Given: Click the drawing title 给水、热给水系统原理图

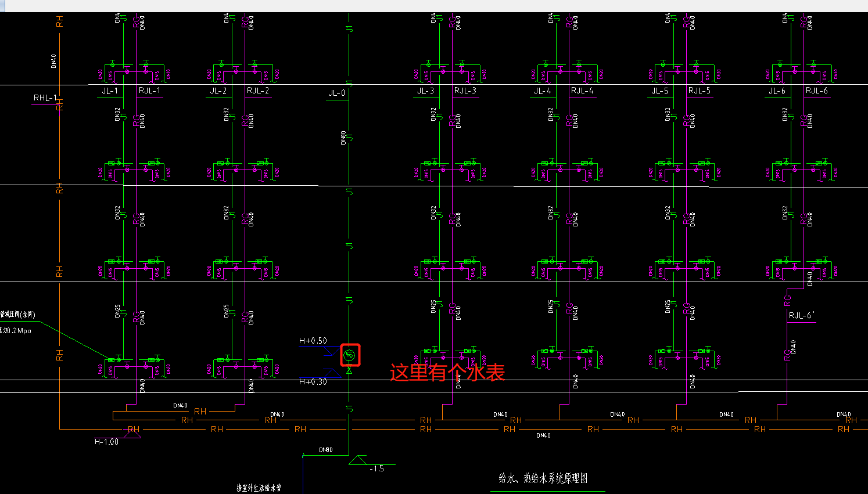Looking at the screenshot, I should 543,478.
